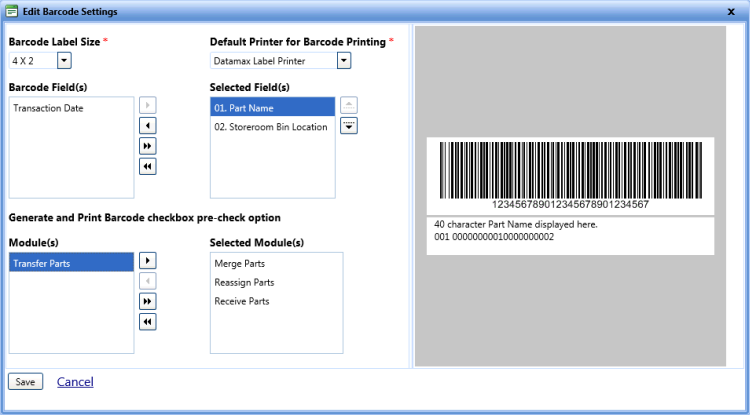Click the Datamax Label Printer field
750x415 pixels.
coord(274,61)
